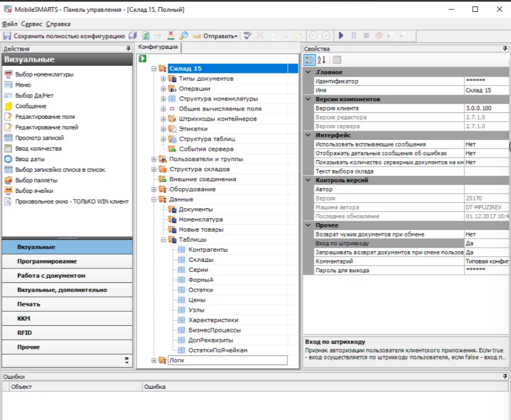Click the magnifier search toolbar icon
The width and height of the screenshot is (511, 420).
184,36
